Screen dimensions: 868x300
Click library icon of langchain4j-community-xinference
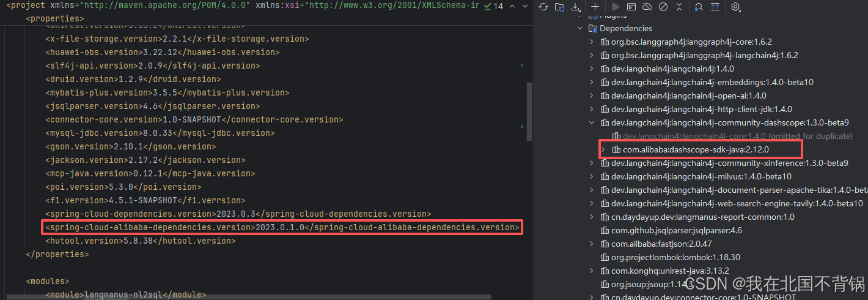(x=605, y=163)
